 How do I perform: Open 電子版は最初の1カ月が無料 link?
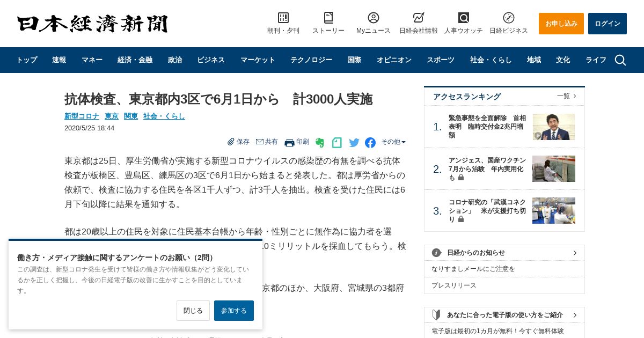coord(497,331)
